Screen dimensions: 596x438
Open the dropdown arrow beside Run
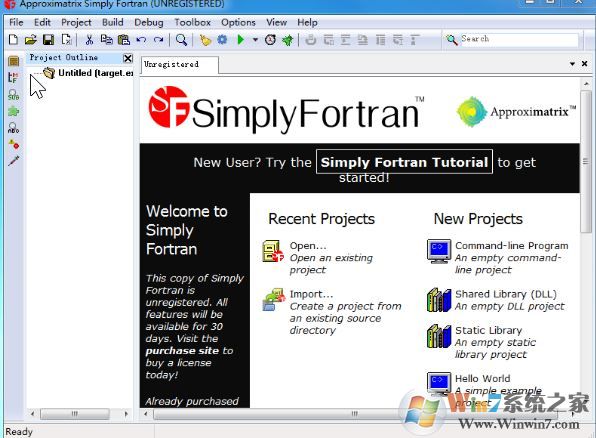coord(255,40)
